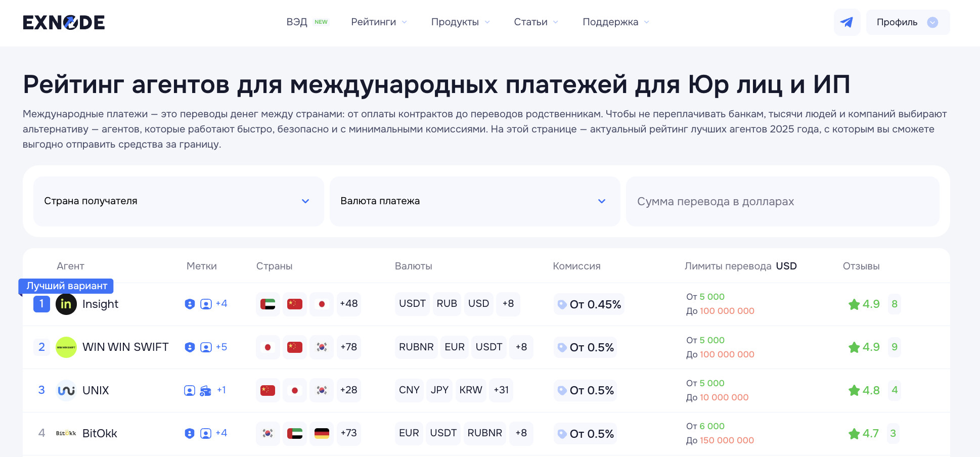Click the От 0.5% commission badge for WIN WIN SWIFT

click(586, 347)
